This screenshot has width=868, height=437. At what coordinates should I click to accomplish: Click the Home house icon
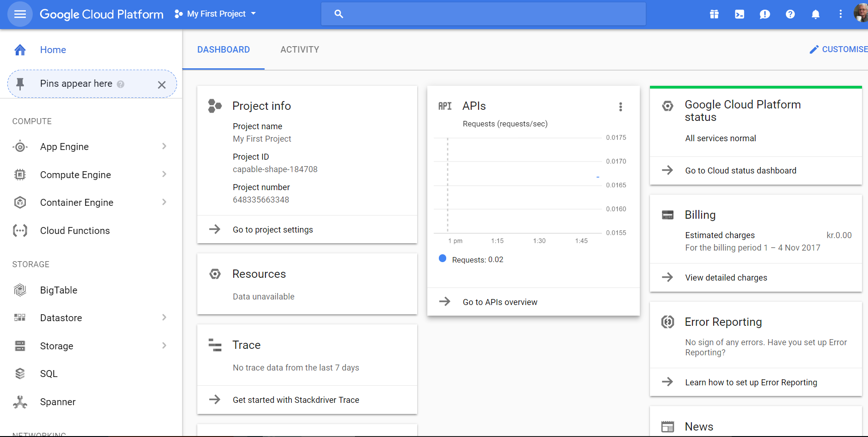pos(20,50)
